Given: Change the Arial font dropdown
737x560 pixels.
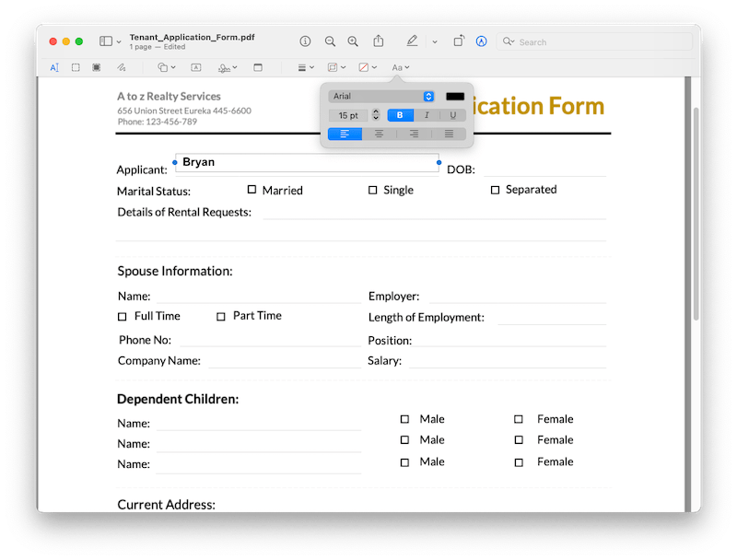Looking at the screenshot, I should [x=380, y=97].
